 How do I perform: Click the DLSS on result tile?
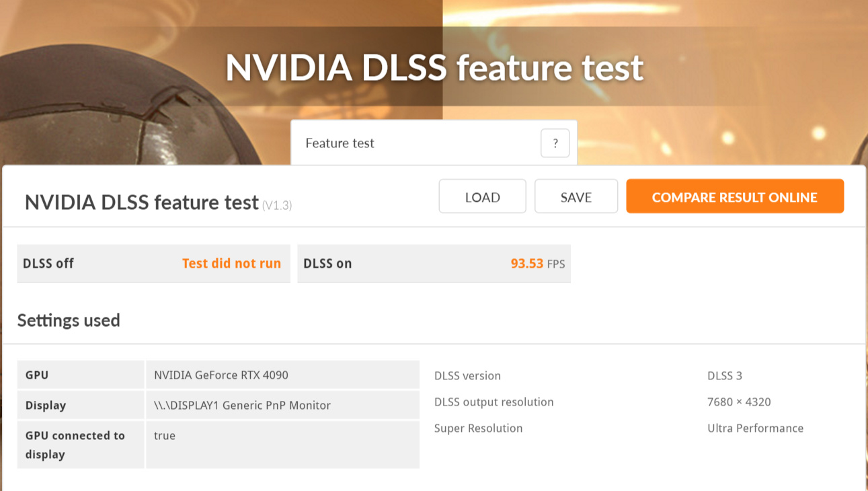click(434, 264)
